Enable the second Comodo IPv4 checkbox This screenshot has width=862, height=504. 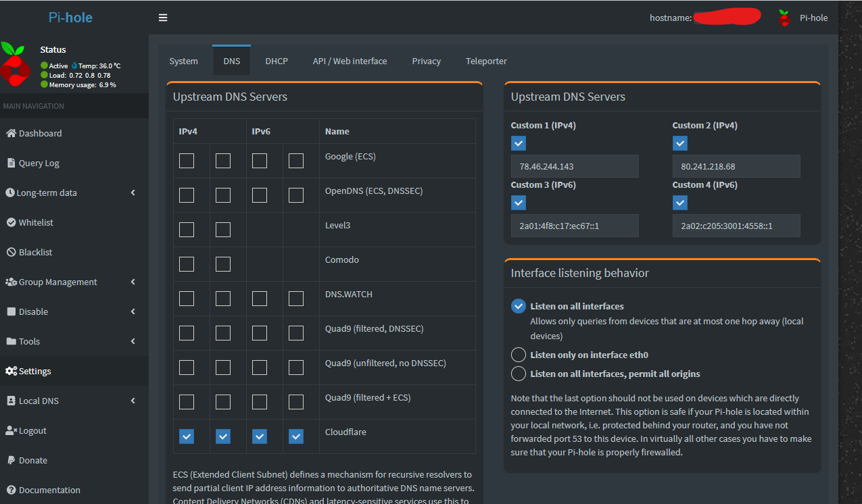point(223,264)
